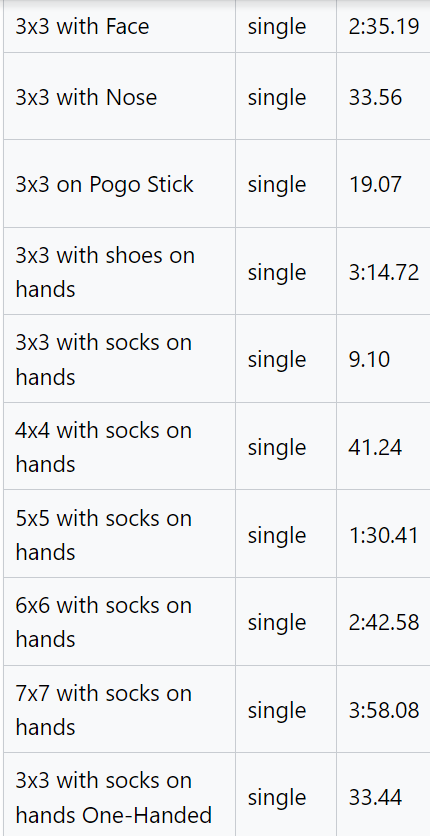Select the 9.10 time cell
The image size is (430, 836).
coord(369,359)
